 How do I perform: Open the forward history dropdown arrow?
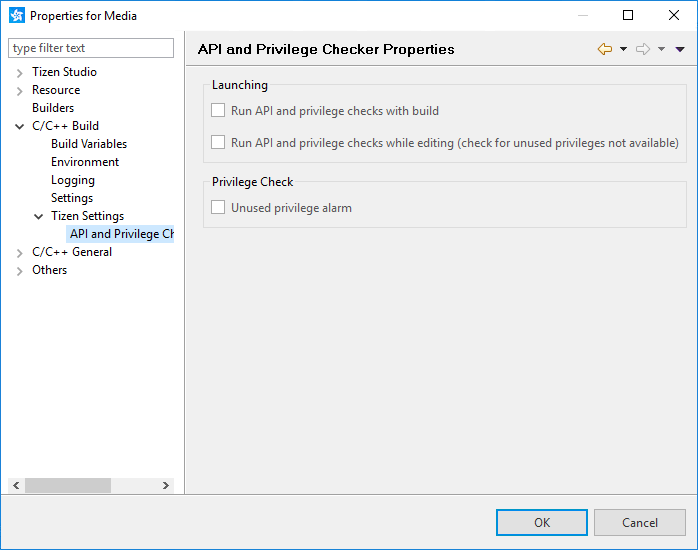(x=661, y=49)
